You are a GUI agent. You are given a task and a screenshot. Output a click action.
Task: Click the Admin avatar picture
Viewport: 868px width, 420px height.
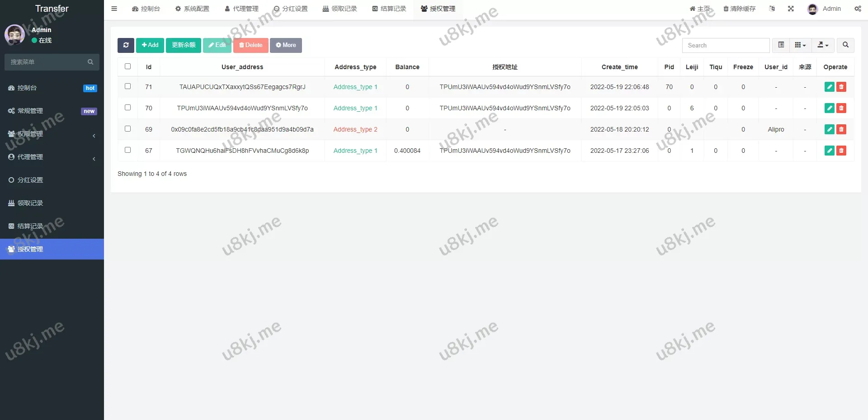coord(812,9)
